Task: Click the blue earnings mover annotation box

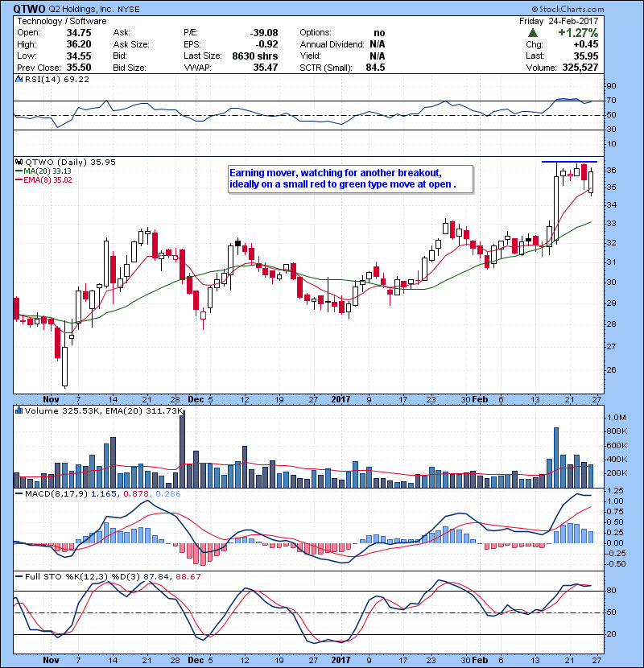Action: (350, 179)
